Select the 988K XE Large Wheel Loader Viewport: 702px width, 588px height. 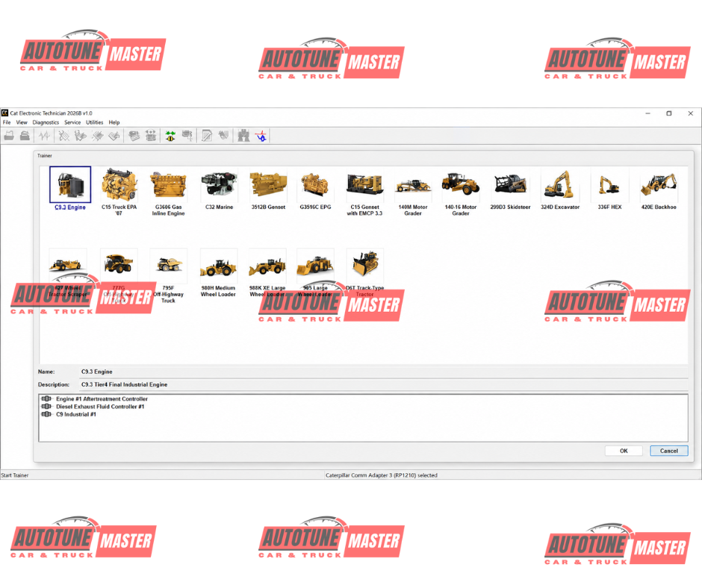(x=267, y=266)
